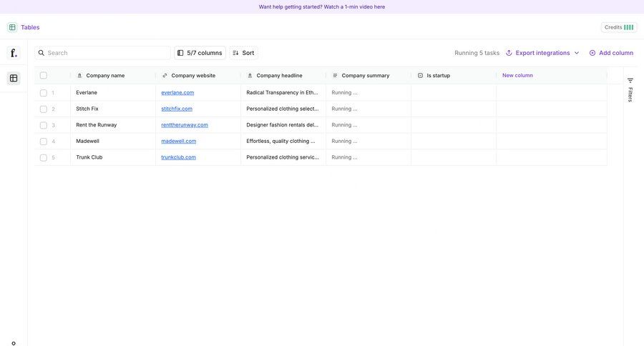The image size is (644, 346).
Task: Open the Is startup column header
Action: (x=454, y=76)
